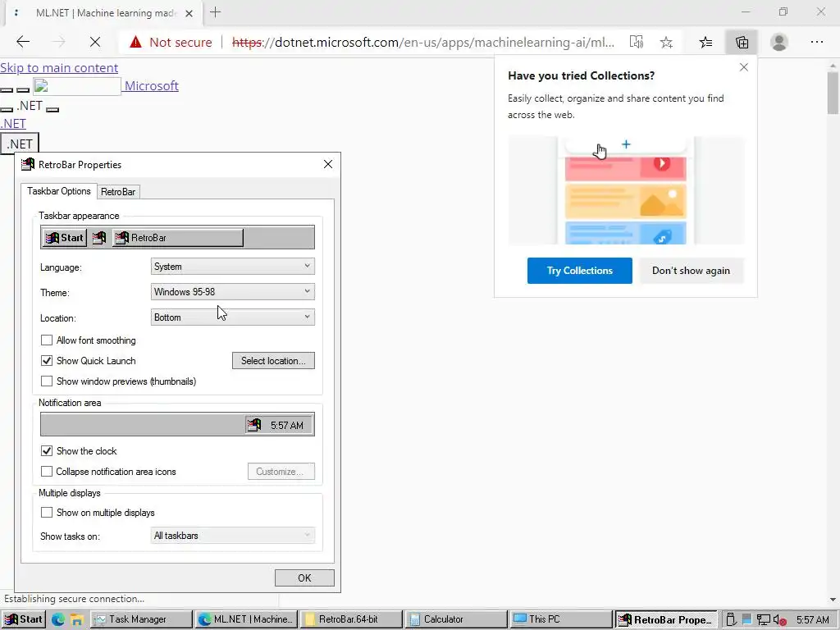
Task: Click the page vertical scrollbar thumb
Action: 833,94
